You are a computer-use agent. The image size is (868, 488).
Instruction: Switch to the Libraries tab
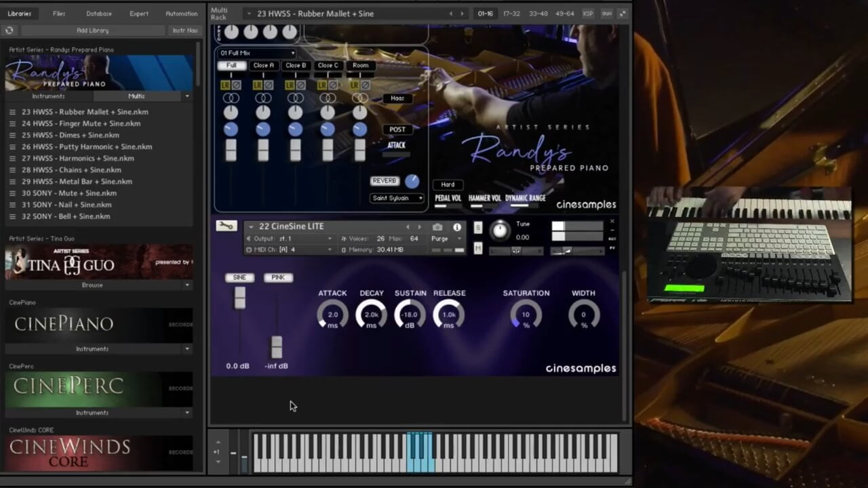20,14
